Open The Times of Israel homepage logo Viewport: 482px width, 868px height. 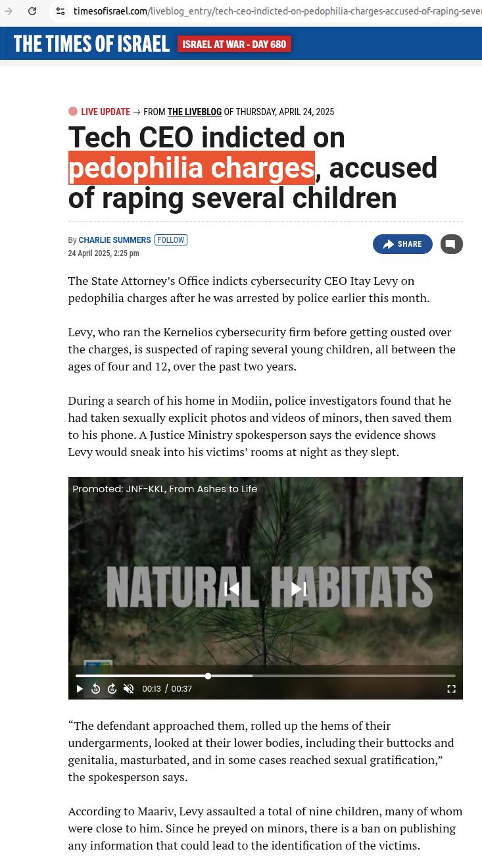[91, 44]
